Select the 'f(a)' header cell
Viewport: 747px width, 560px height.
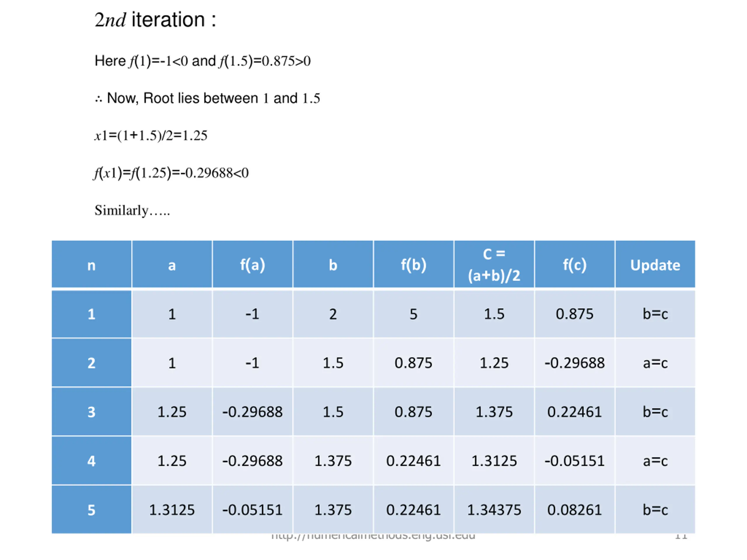click(252, 265)
